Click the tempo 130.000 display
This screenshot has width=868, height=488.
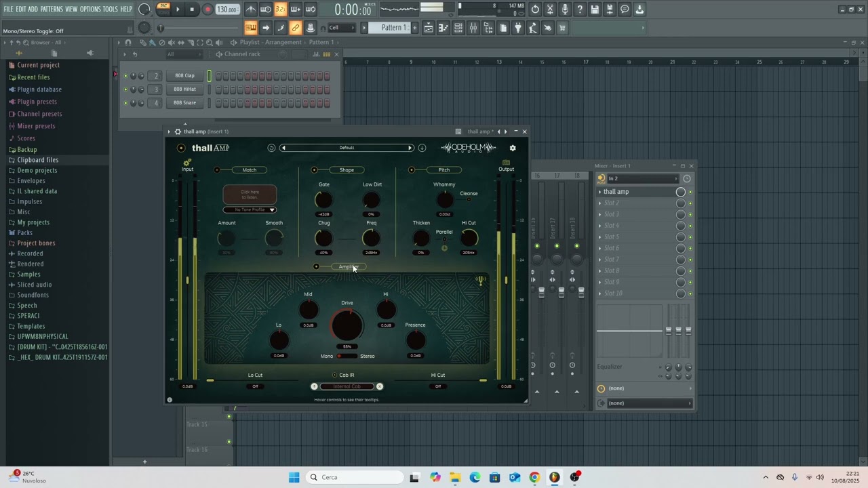click(x=227, y=9)
